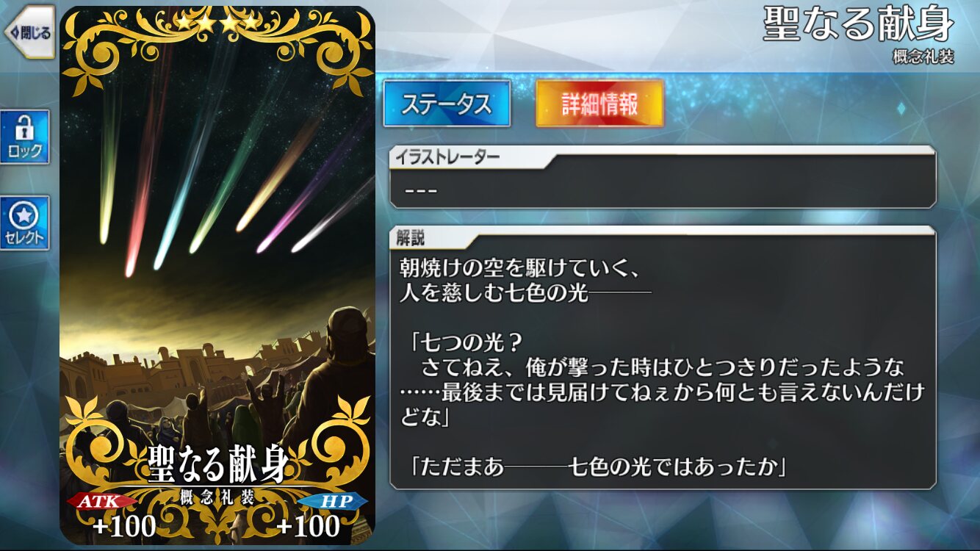Screen dimensions: 980x551
Task: Click the 概念礼装 subtitle under the title
Action: pyautogui.click(x=923, y=57)
